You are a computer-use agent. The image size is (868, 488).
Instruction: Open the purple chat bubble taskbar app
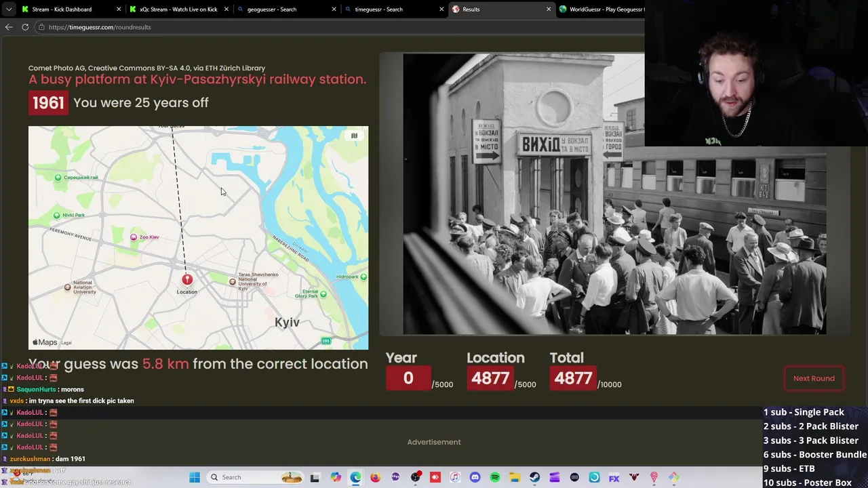pyautogui.click(x=395, y=477)
